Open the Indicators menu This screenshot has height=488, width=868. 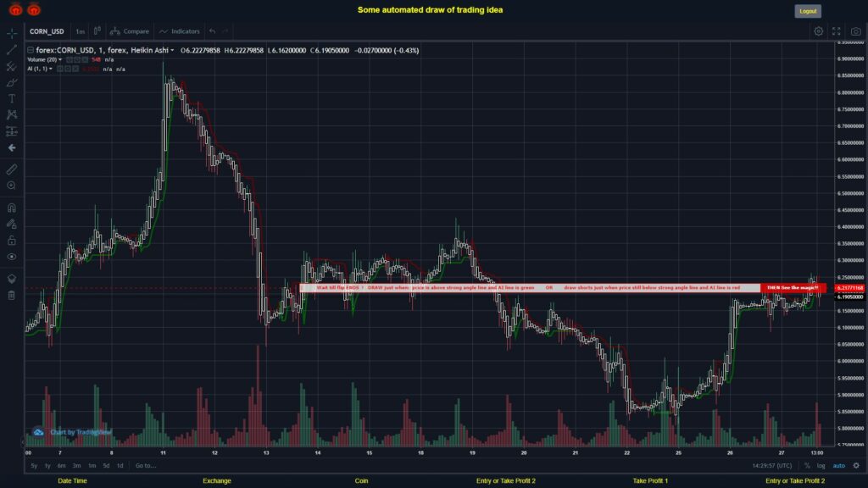click(180, 31)
